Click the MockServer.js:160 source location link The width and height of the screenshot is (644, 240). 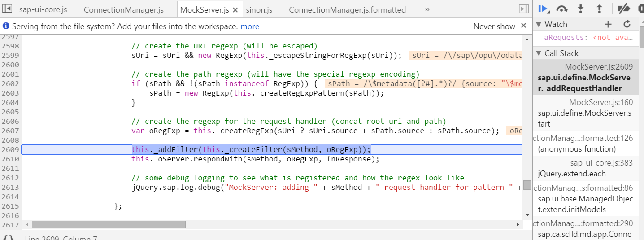point(601,102)
